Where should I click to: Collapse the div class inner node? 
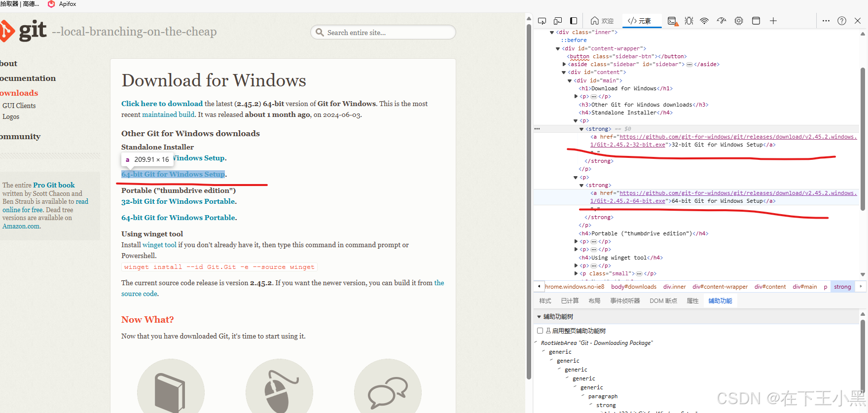[552, 33]
